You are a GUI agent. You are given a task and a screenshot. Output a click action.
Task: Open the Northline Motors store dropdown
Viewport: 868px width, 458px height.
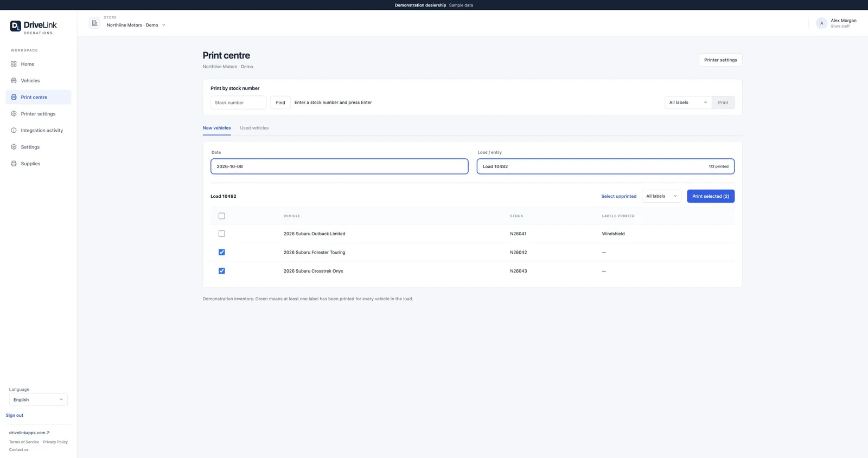pos(136,25)
